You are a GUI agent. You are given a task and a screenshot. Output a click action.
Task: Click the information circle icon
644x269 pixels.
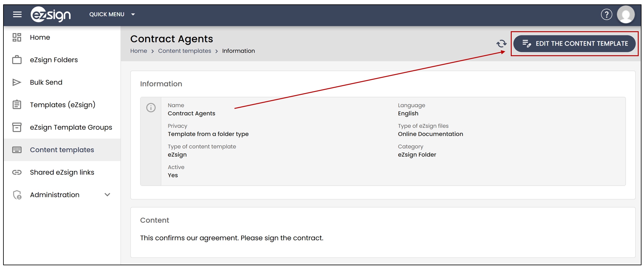click(151, 108)
